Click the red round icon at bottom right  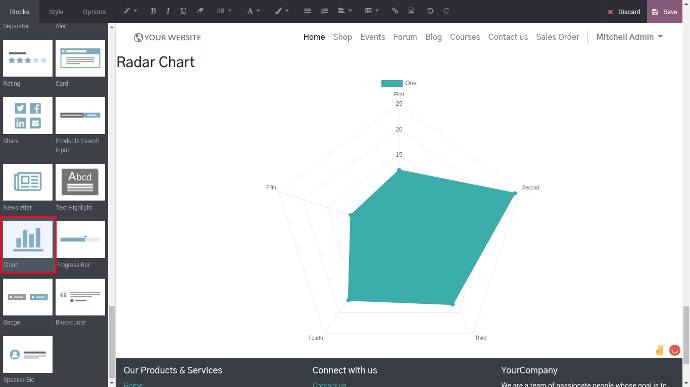(x=675, y=350)
